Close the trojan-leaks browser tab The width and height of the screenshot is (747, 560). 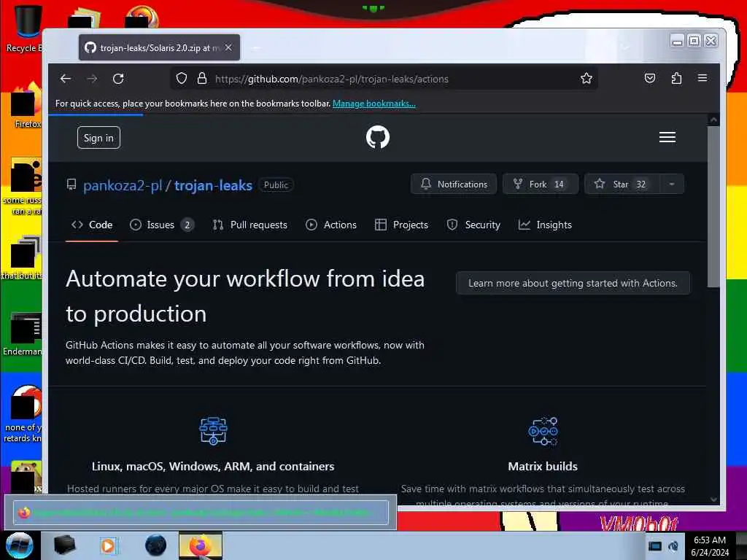pos(228,47)
